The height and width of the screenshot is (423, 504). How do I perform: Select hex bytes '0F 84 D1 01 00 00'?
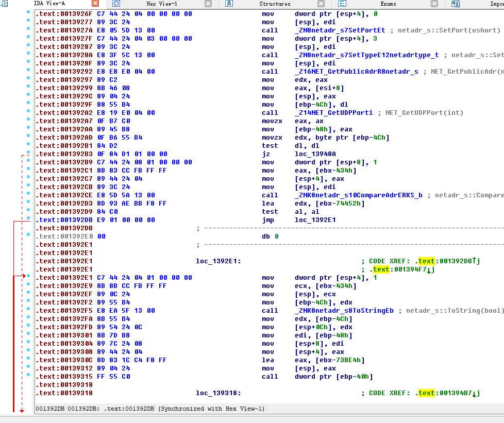point(132,154)
